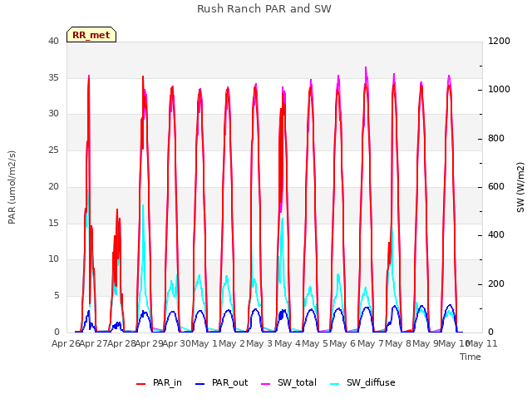The height and width of the screenshot is (399, 532).
Task: Click the Apr 26 date tick label
Action: pyautogui.click(x=66, y=343)
